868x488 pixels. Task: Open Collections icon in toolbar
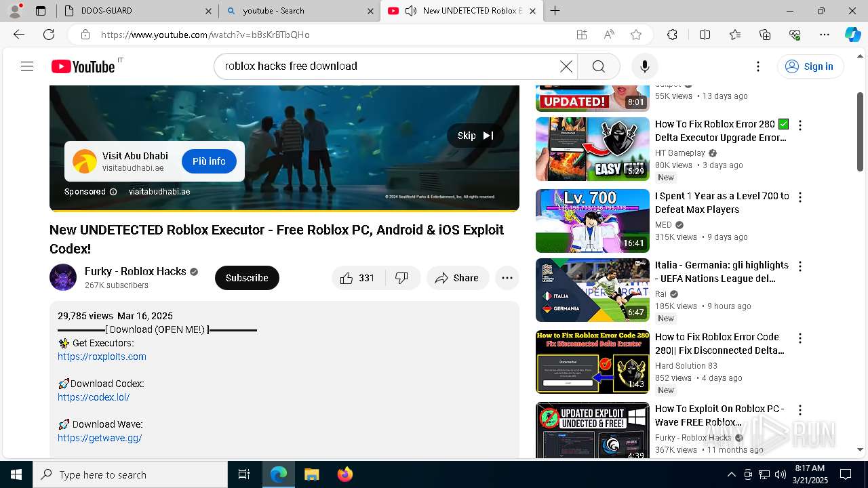[x=765, y=35]
